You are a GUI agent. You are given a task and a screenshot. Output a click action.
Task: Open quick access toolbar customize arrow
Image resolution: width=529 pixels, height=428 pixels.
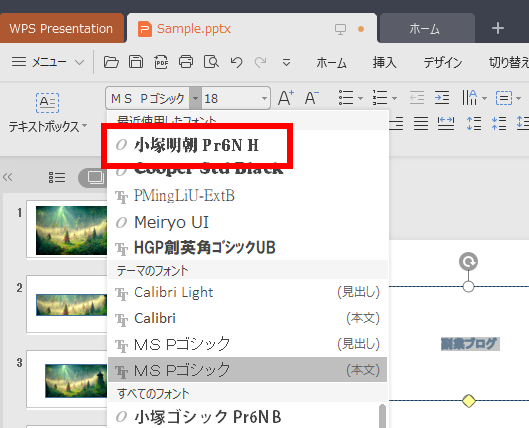[x=286, y=62]
